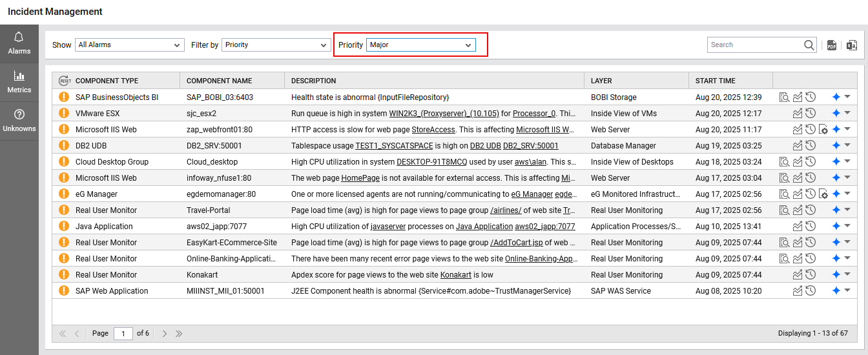Image resolution: width=868 pixels, height=355 pixels.
Task: Click the Reset icon in table header
Action: pos(64,81)
